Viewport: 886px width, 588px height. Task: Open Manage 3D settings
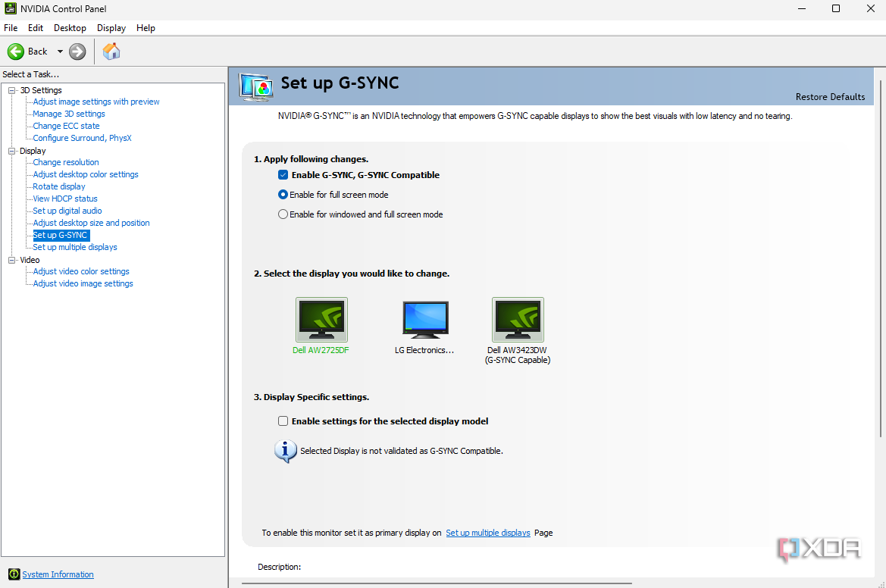pyautogui.click(x=69, y=114)
